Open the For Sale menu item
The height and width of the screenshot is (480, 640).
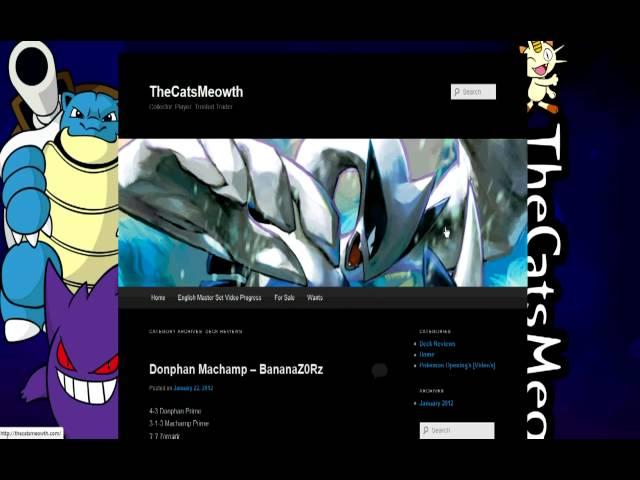[284, 298]
